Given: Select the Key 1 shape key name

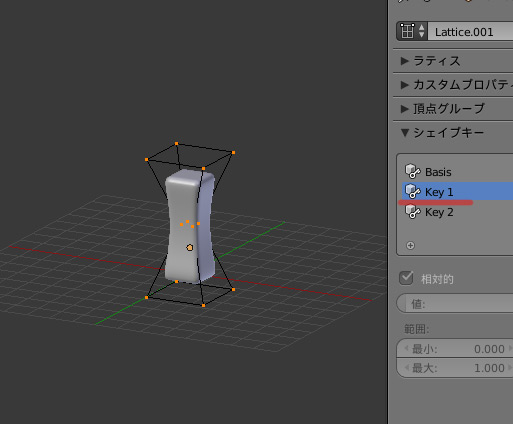Looking at the screenshot, I should click(x=439, y=192).
